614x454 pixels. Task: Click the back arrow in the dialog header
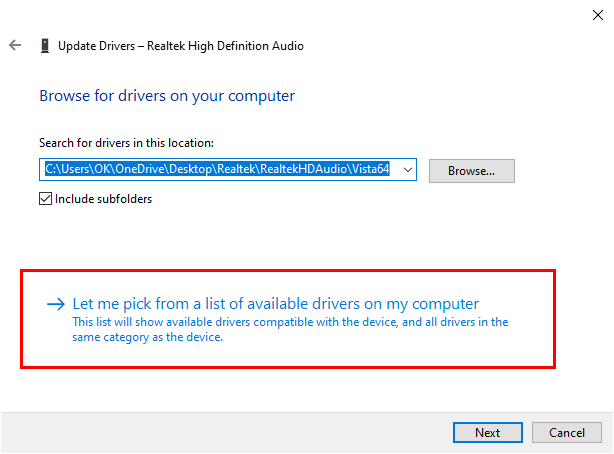(x=15, y=46)
